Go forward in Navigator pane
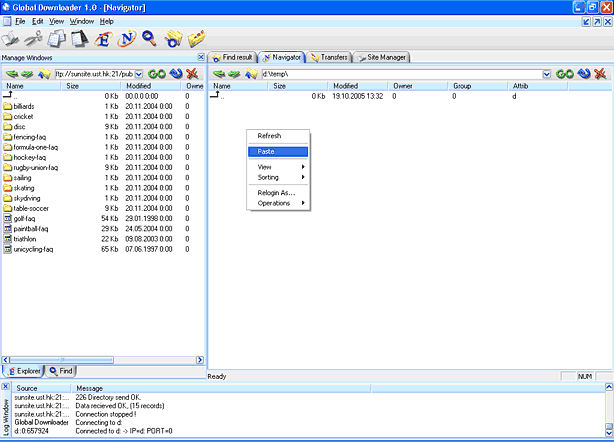The height and width of the screenshot is (442, 614). [234, 74]
